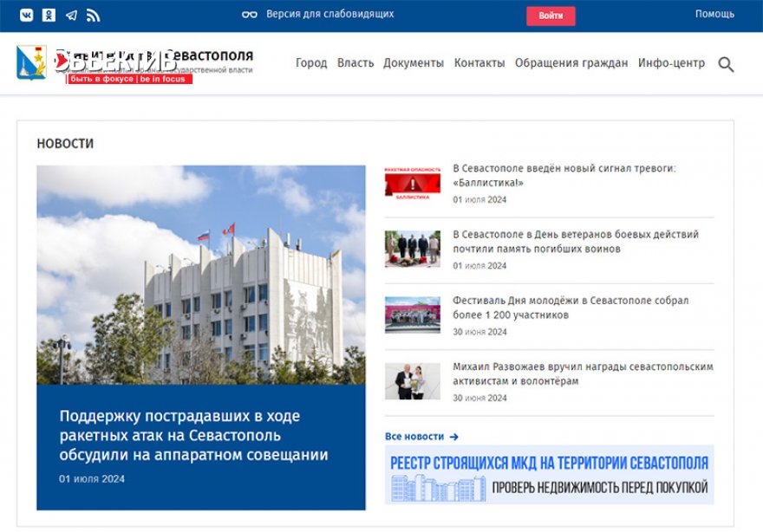Click the НОВОСТИ section heading

click(65, 144)
